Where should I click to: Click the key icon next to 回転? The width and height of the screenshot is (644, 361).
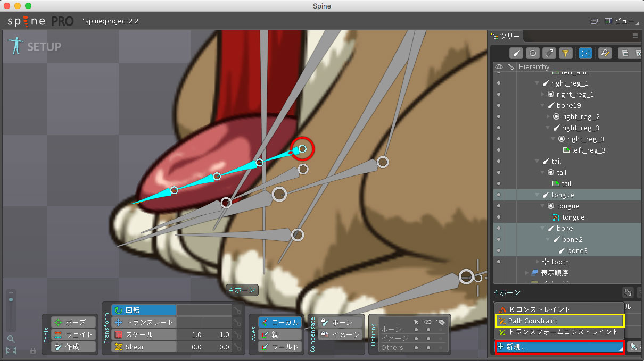click(237, 310)
